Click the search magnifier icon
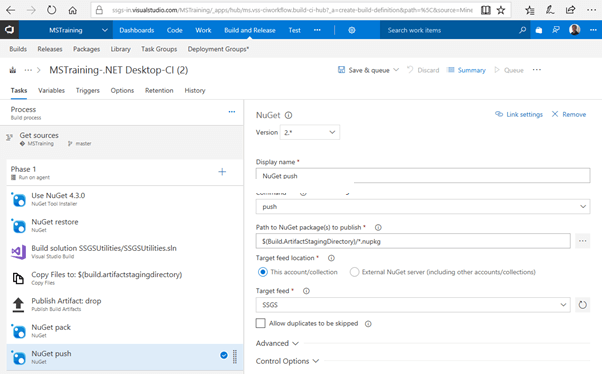This screenshot has width=602, height=374. click(523, 30)
